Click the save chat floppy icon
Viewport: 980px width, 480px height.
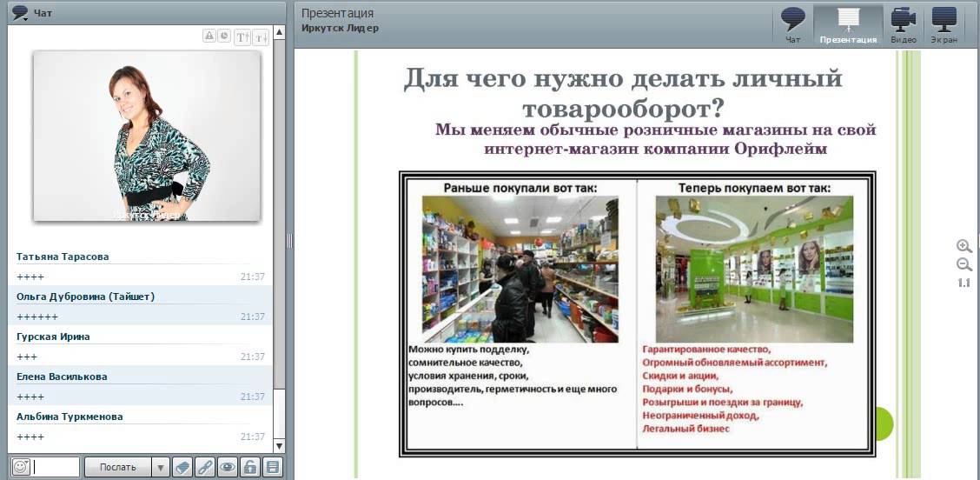click(272, 467)
